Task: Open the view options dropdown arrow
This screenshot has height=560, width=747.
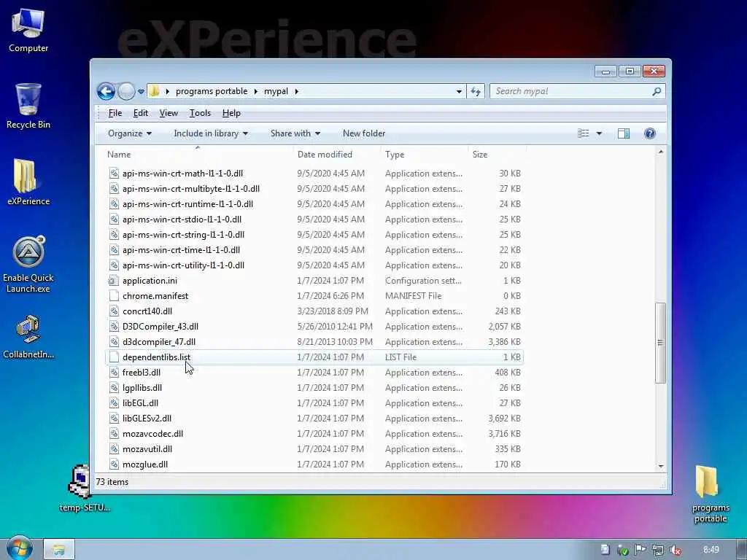Action: [599, 133]
